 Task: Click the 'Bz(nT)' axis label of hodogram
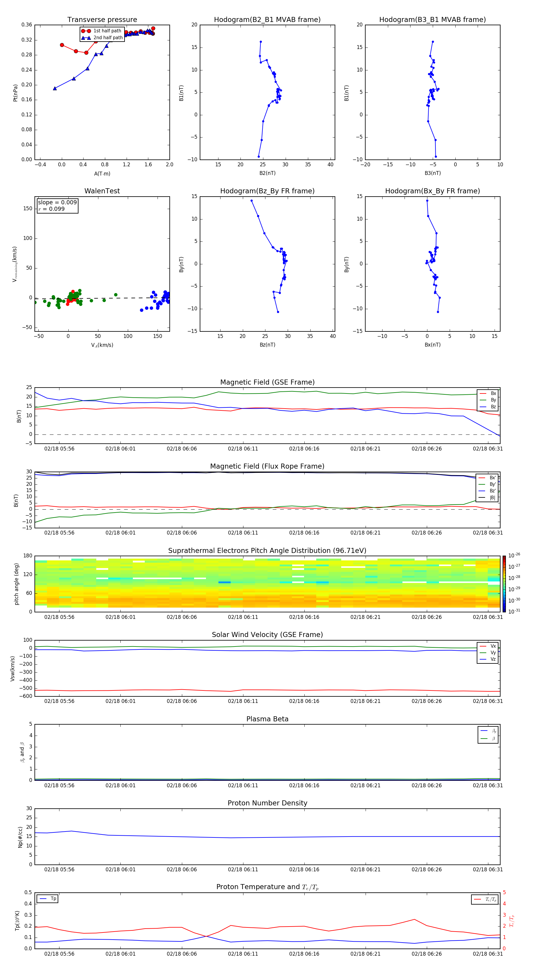click(x=267, y=345)
